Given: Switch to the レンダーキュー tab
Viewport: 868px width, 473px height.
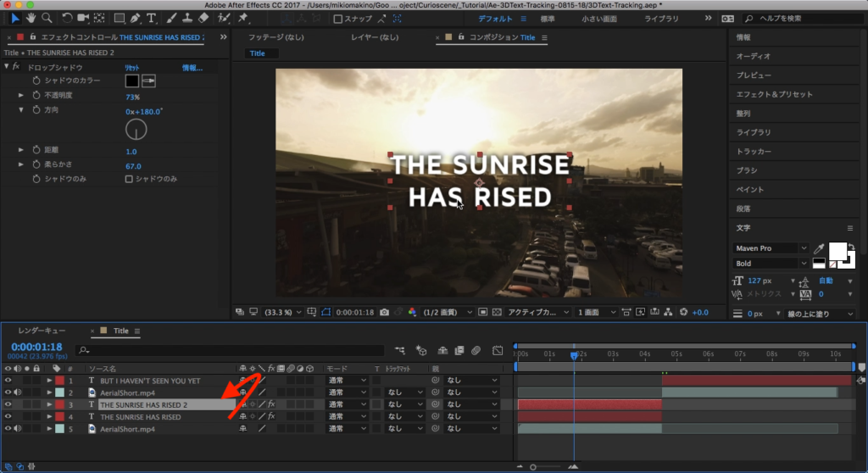Looking at the screenshot, I should [x=42, y=331].
